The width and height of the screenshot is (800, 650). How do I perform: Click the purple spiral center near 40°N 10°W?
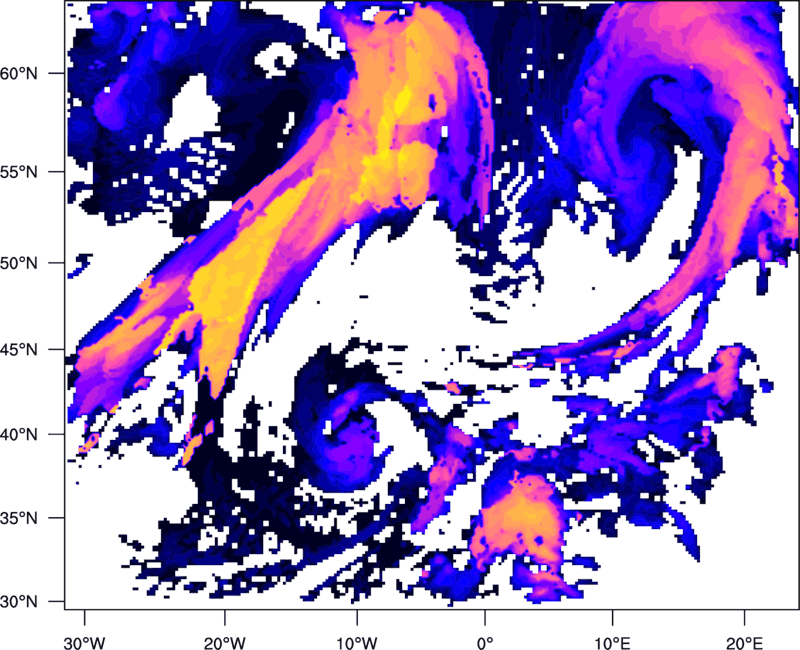point(352,441)
